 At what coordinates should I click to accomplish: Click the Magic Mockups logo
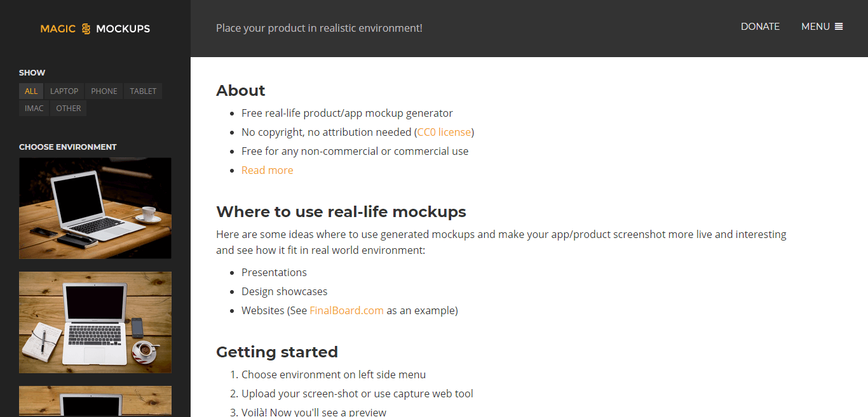pos(95,29)
